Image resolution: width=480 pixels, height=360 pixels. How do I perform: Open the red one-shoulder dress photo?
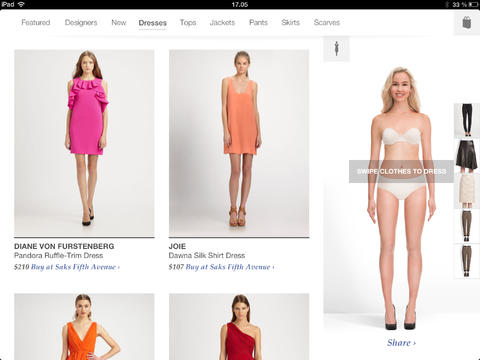pyautogui.click(x=239, y=327)
